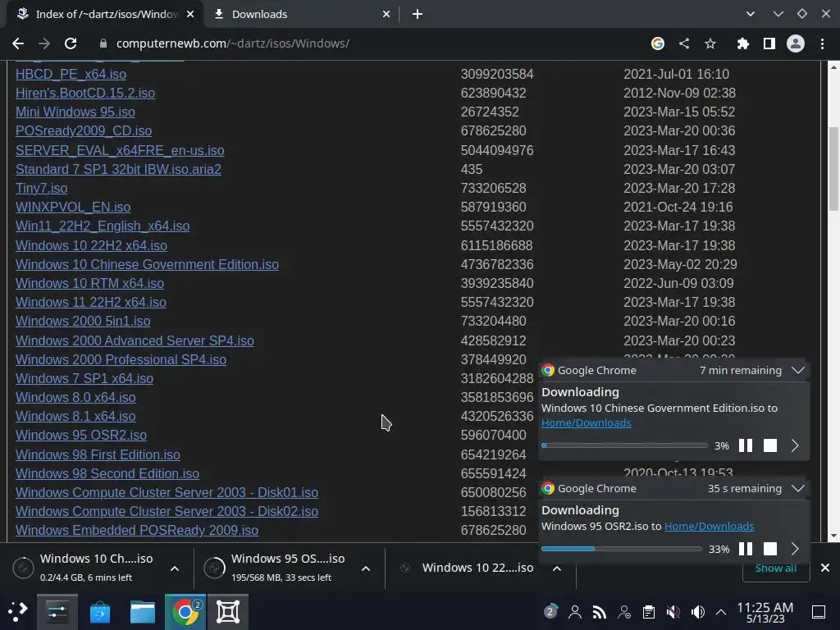Open details arrow for Windows 10 Chinese notification
Viewport: 840px width, 630px height.
795,445
